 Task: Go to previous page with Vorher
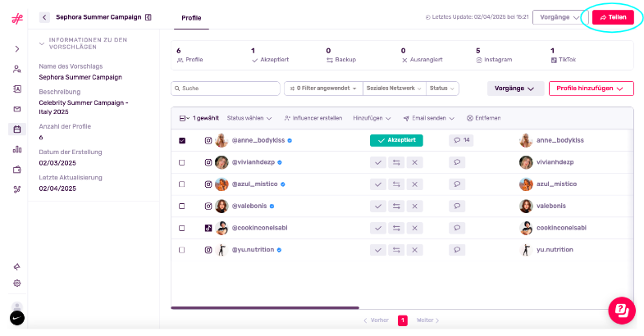(x=376, y=320)
